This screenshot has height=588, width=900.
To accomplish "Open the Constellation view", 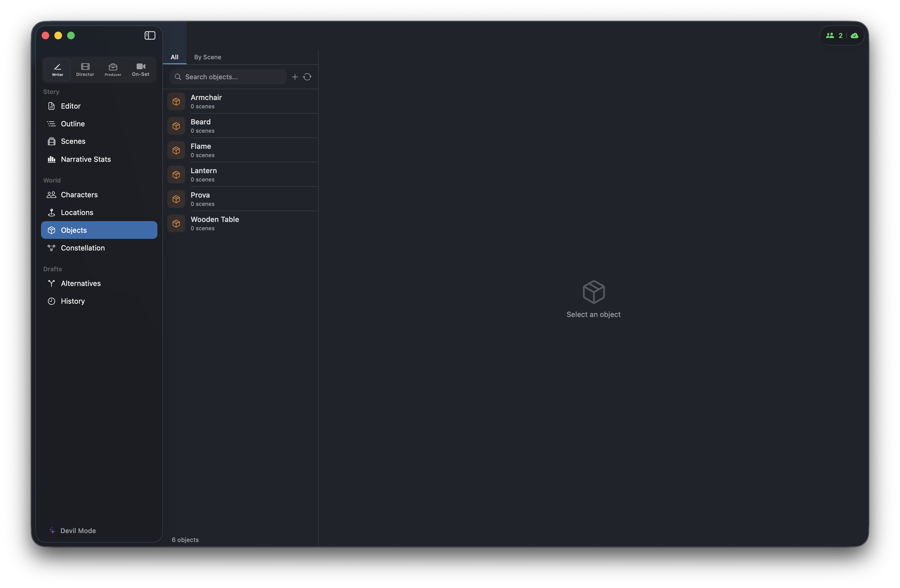I will pyautogui.click(x=83, y=248).
